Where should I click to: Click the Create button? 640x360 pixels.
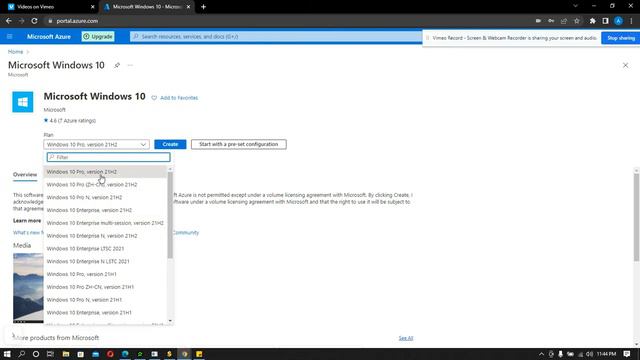point(170,144)
